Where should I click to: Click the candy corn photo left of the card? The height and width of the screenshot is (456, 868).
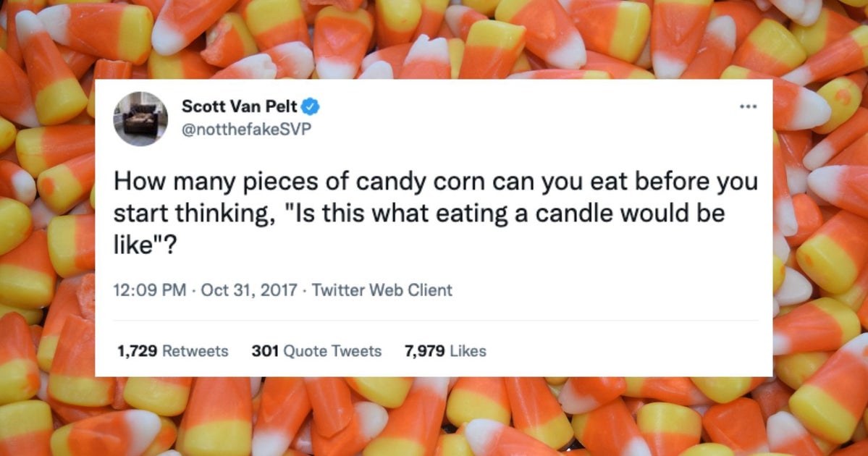(x=47, y=228)
